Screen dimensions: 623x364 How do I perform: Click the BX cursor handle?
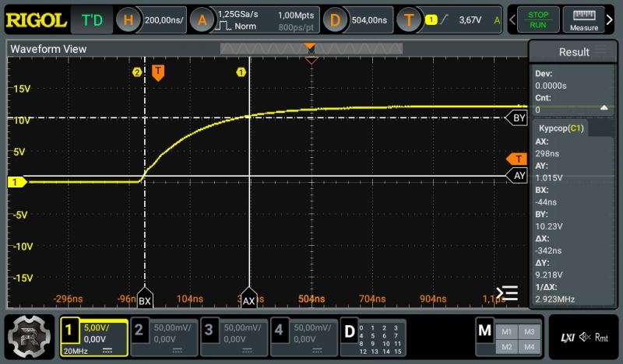tap(145, 299)
